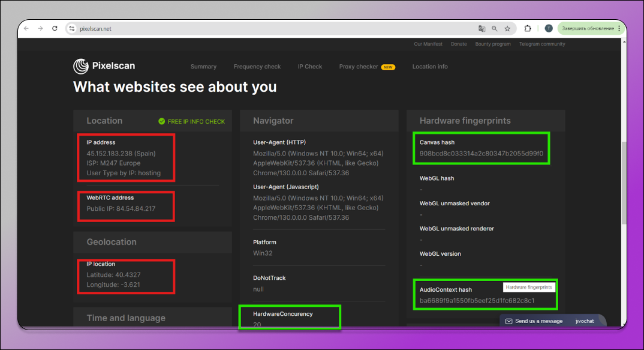Viewport: 644px width, 350px height.
Task: Click the zoom magnifier icon in address bar
Action: (x=495, y=28)
